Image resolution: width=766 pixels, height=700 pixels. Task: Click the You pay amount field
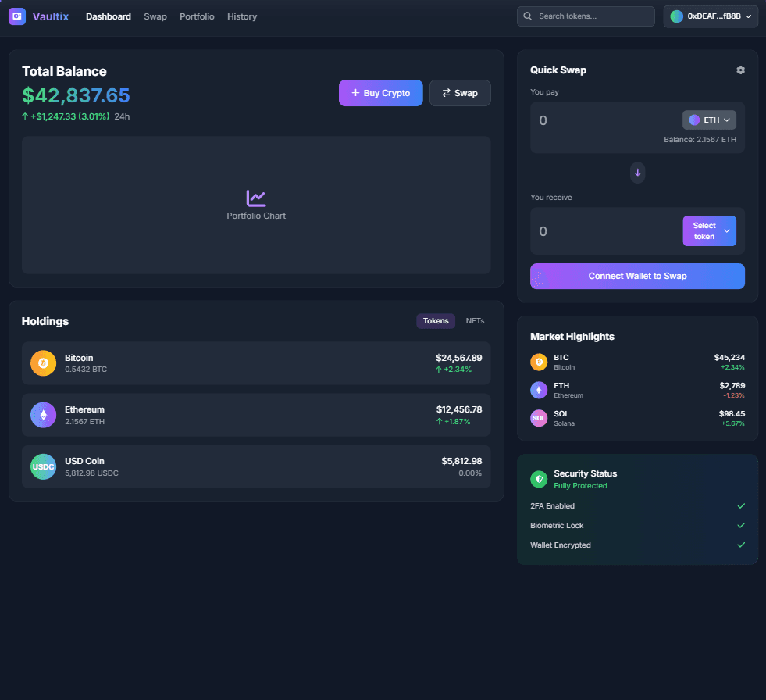(606, 120)
